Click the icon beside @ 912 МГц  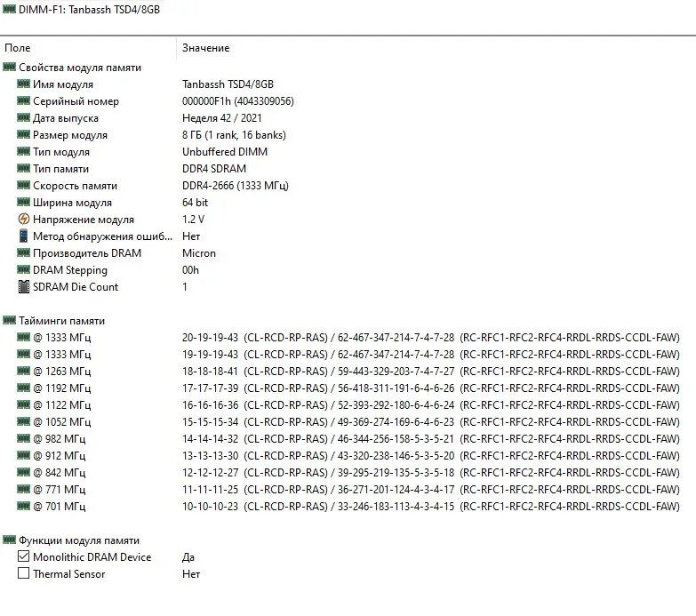(x=23, y=455)
